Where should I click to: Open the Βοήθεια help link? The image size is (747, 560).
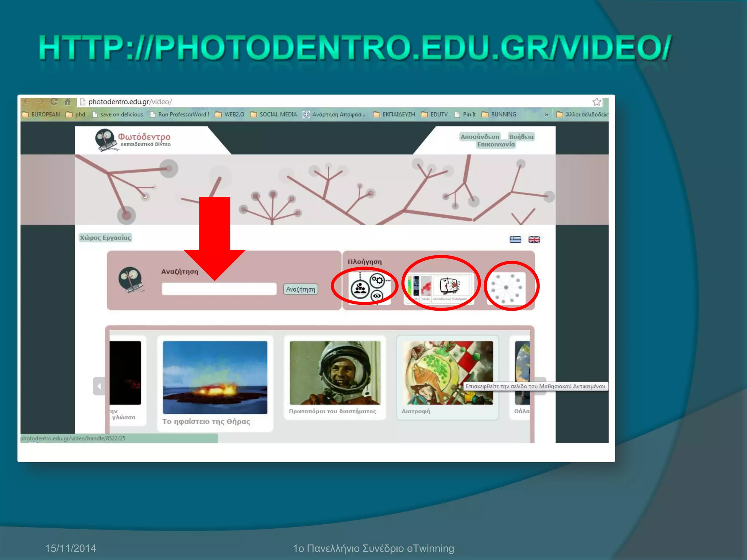[x=521, y=137]
